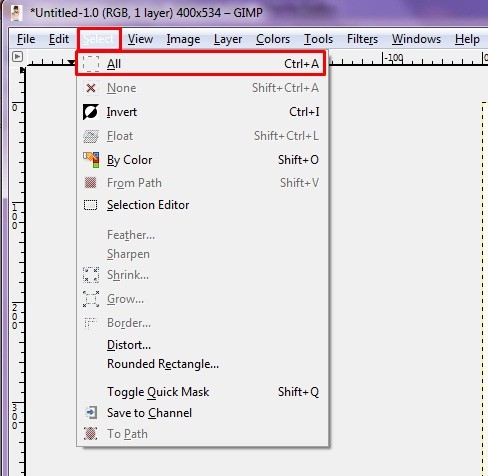Image resolution: width=488 pixels, height=476 pixels.
Task: Click the Save to Channel icon
Action: click(91, 413)
